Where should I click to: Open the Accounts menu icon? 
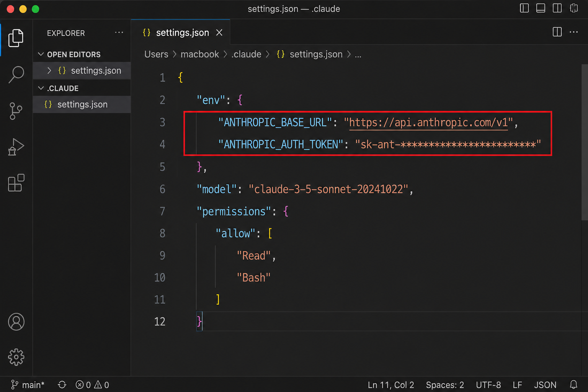point(16,322)
